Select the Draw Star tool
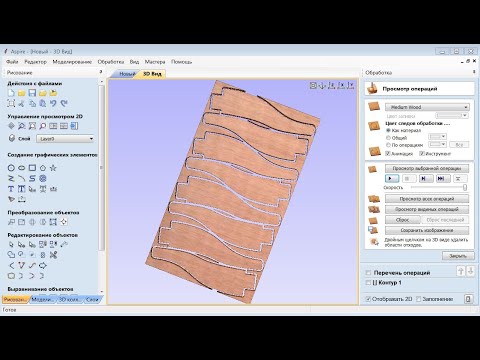480x360 pixels. click(53, 168)
